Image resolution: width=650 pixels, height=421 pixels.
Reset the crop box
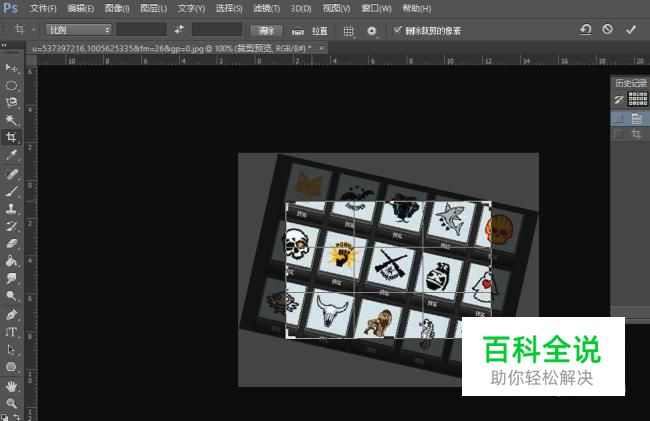(585, 30)
